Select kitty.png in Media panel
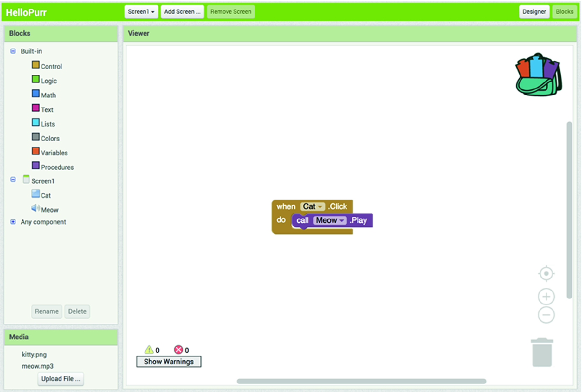Image resolution: width=583 pixels, height=392 pixels. [34, 354]
